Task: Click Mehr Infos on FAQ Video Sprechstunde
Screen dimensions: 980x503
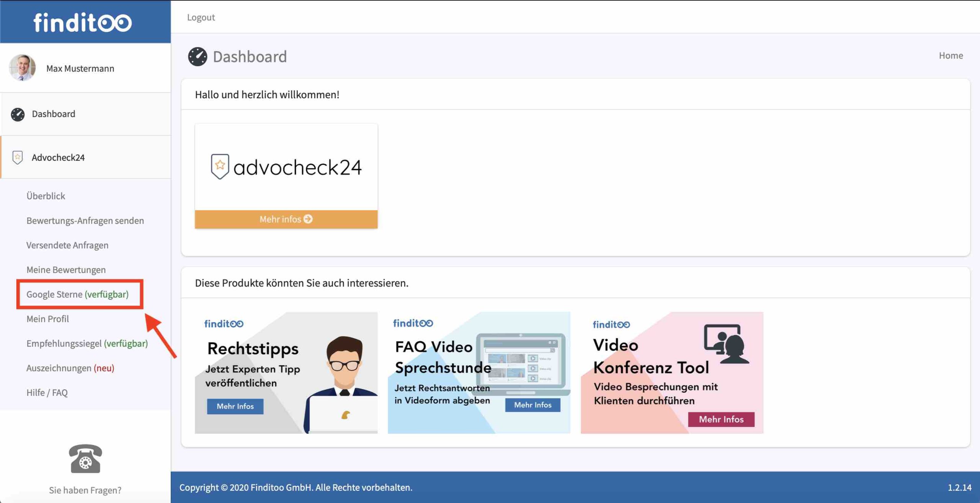Action: 532,405
